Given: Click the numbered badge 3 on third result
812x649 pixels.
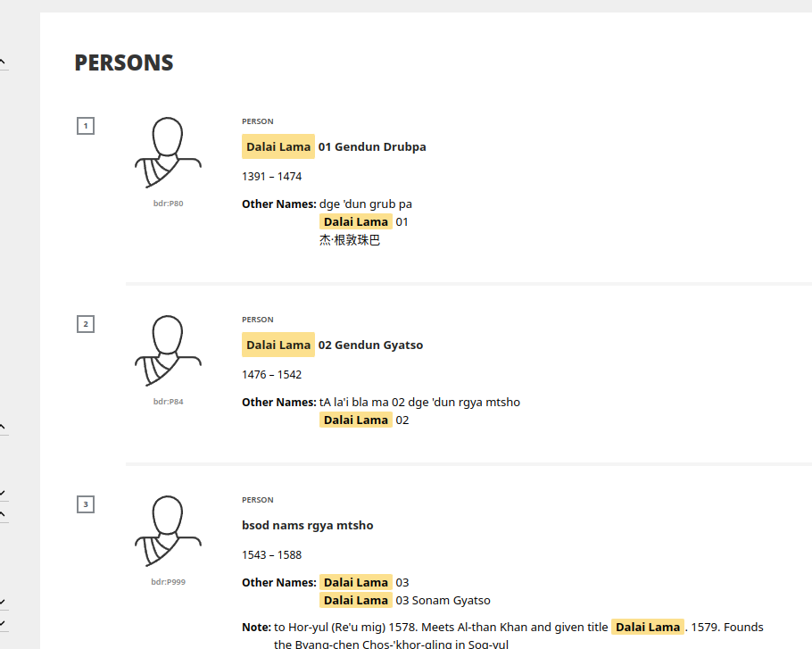Looking at the screenshot, I should click(x=86, y=503).
